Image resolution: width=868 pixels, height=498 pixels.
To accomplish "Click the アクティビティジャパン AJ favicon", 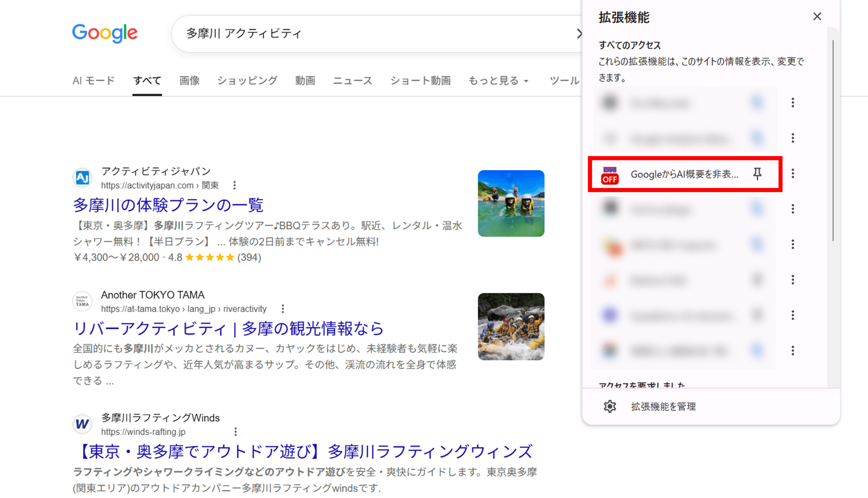I will tap(82, 178).
